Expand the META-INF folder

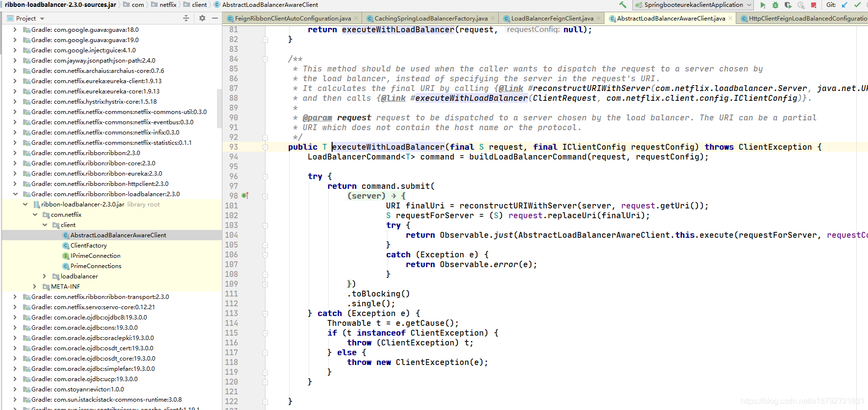(x=35, y=287)
